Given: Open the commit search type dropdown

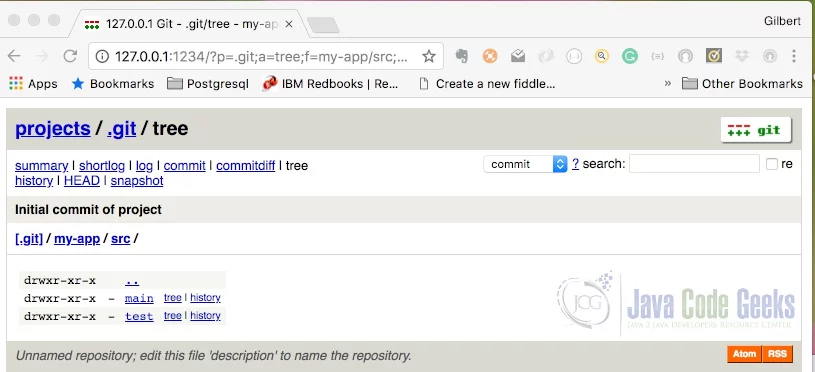Looking at the screenshot, I should click(525, 164).
